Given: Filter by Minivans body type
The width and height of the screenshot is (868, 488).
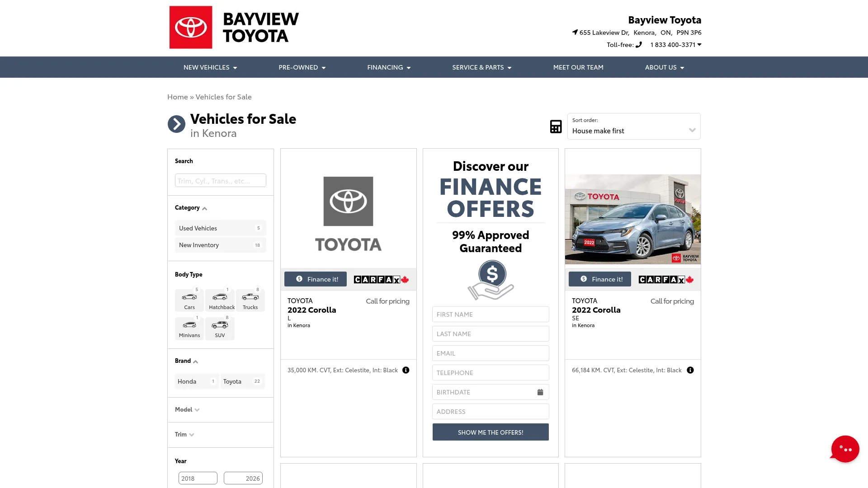Looking at the screenshot, I should (x=189, y=328).
